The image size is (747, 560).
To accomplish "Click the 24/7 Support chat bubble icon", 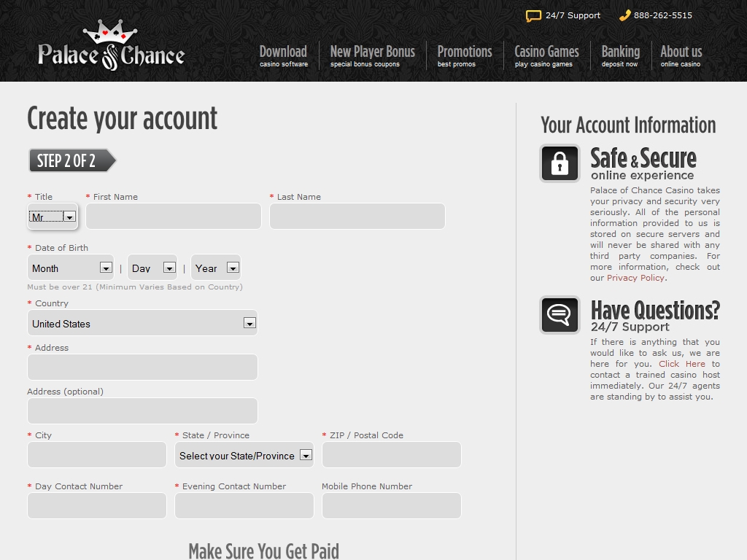I will click(533, 16).
